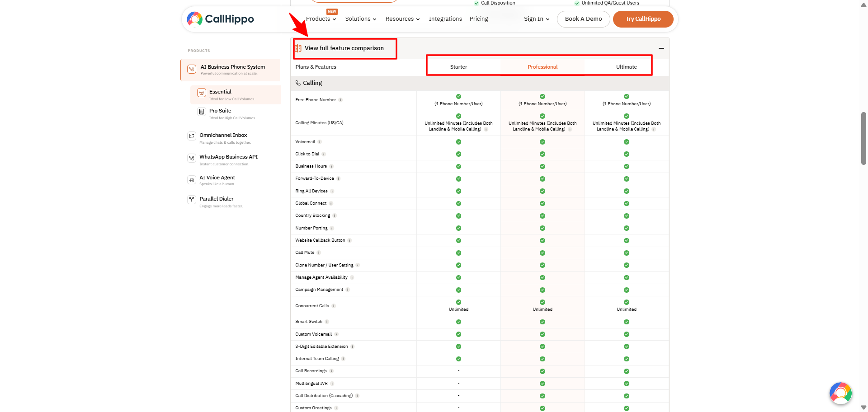Click info icon beside Country Blocking
The height and width of the screenshot is (412, 868).
point(335,215)
